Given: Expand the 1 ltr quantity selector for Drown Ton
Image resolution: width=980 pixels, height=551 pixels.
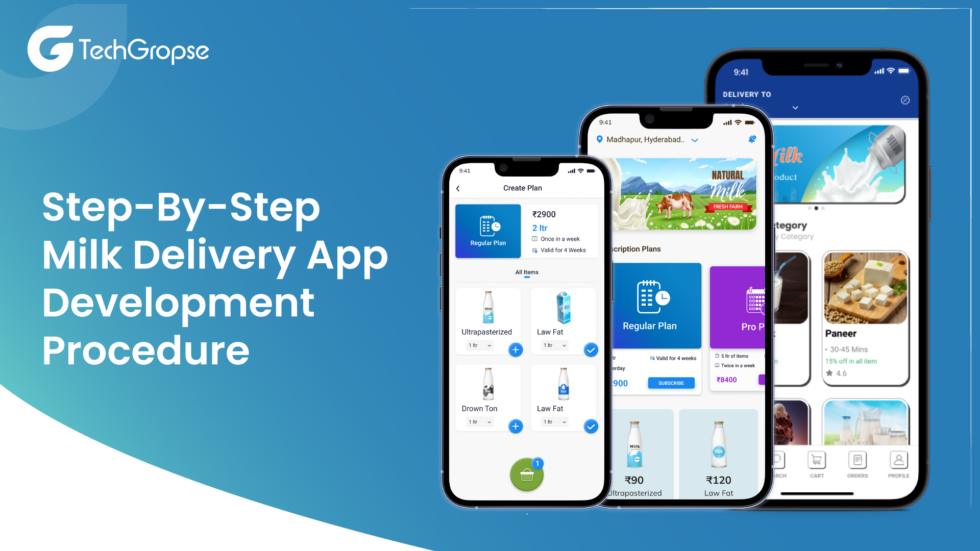Looking at the screenshot, I should (x=479, y=422).
